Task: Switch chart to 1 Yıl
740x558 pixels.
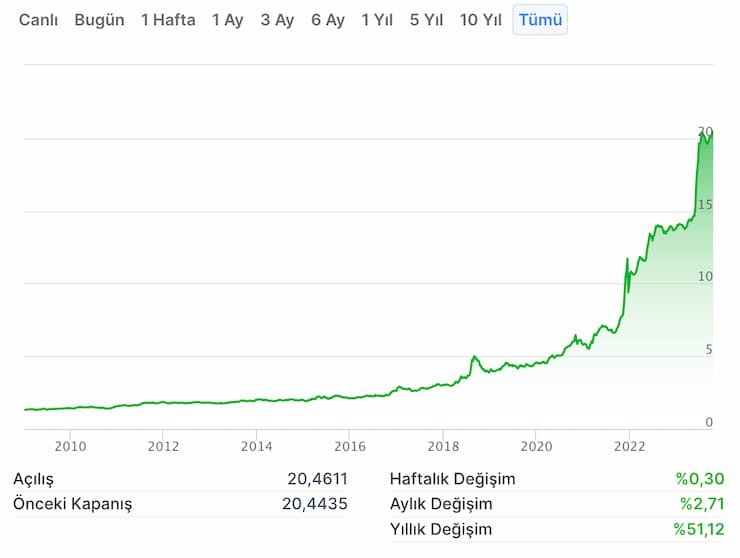Action: pyautogui.click(x=377, y=20)
